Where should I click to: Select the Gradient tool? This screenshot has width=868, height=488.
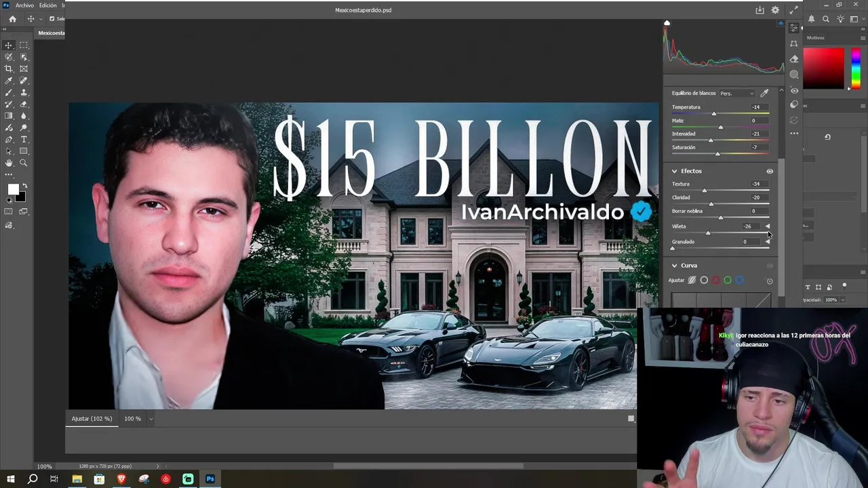click(x=9, y=116)
